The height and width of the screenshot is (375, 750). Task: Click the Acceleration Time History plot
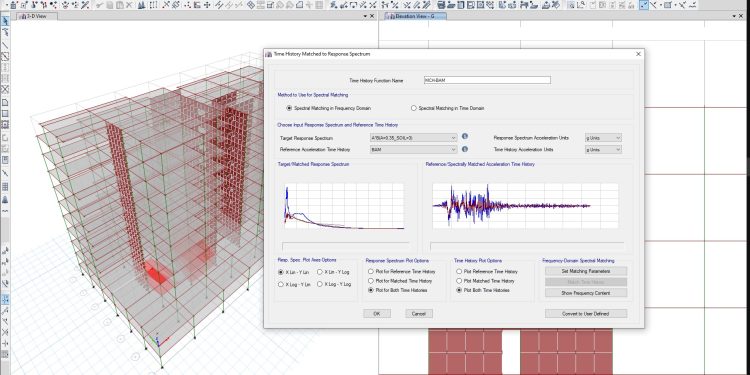click(x=525, y=206)
